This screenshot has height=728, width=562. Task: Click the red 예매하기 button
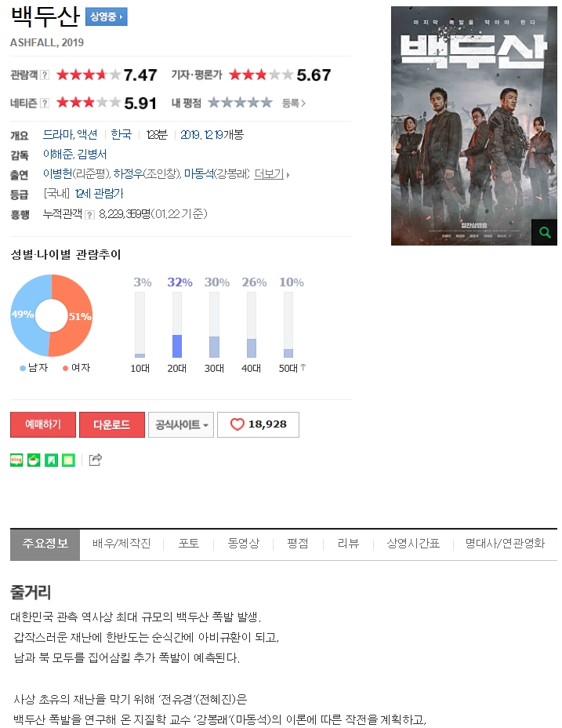pyautogui.click(x=42, y=424)
